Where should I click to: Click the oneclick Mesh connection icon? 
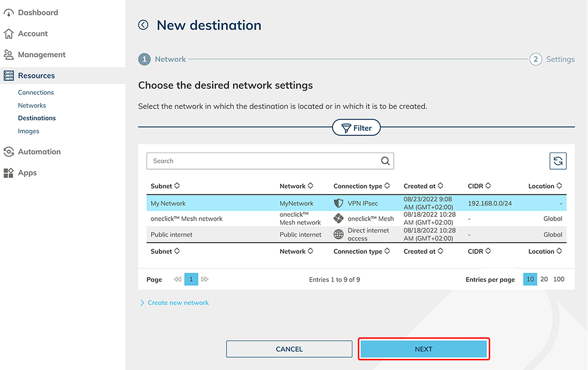point(339,219)
